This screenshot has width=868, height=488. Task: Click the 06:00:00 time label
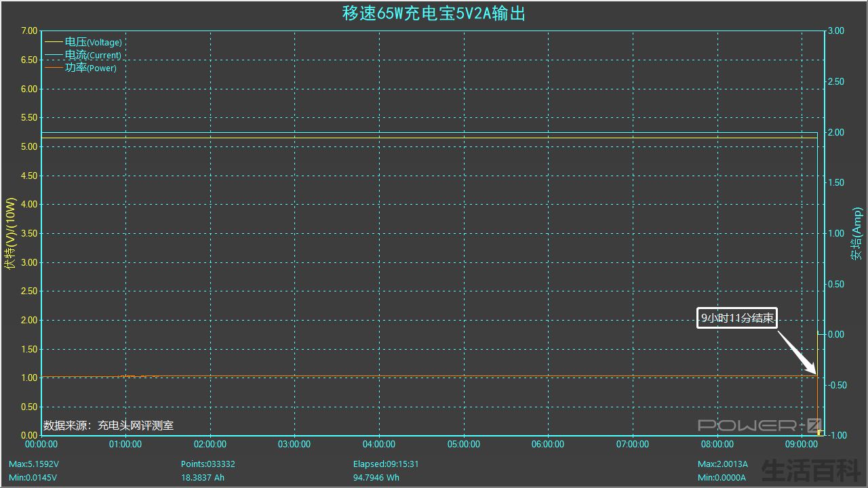click(548, 445)
